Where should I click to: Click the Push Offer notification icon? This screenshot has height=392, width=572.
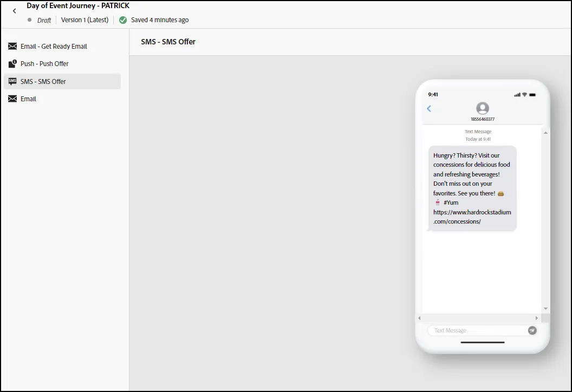tap(12, 64)
